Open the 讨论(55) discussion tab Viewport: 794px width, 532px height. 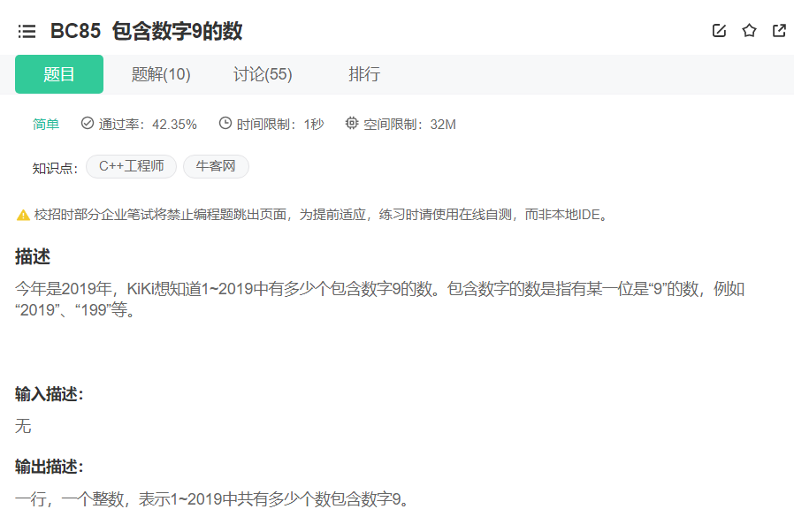coord(262,74)
